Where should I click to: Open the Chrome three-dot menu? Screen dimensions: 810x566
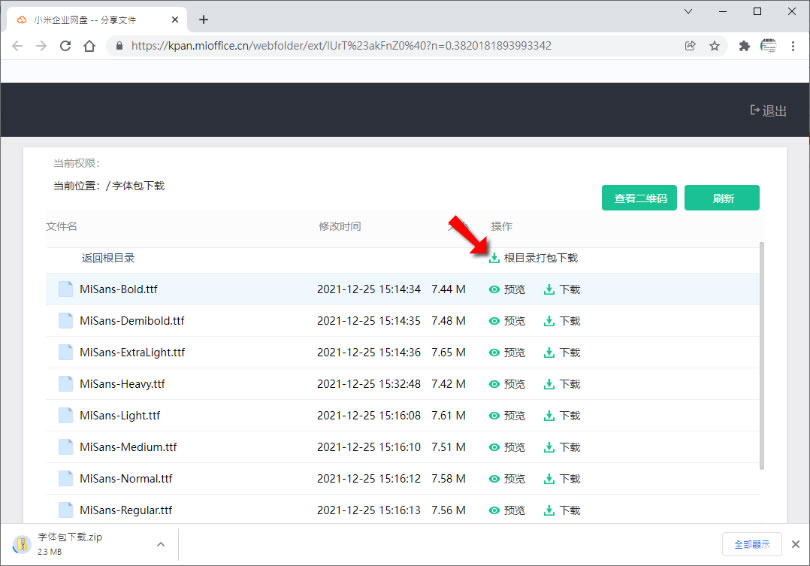click(x=793, y=46)
